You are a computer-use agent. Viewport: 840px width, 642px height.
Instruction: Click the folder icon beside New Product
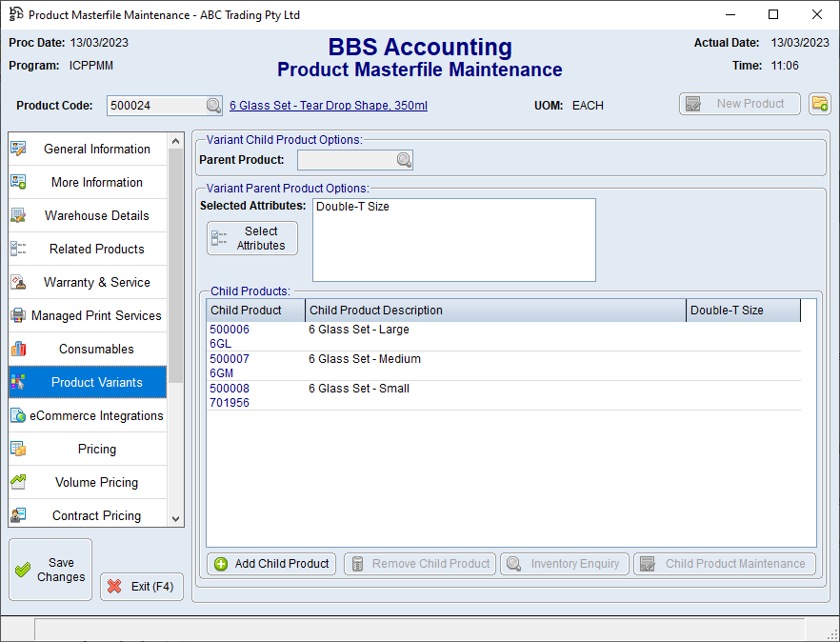point(819,104)
